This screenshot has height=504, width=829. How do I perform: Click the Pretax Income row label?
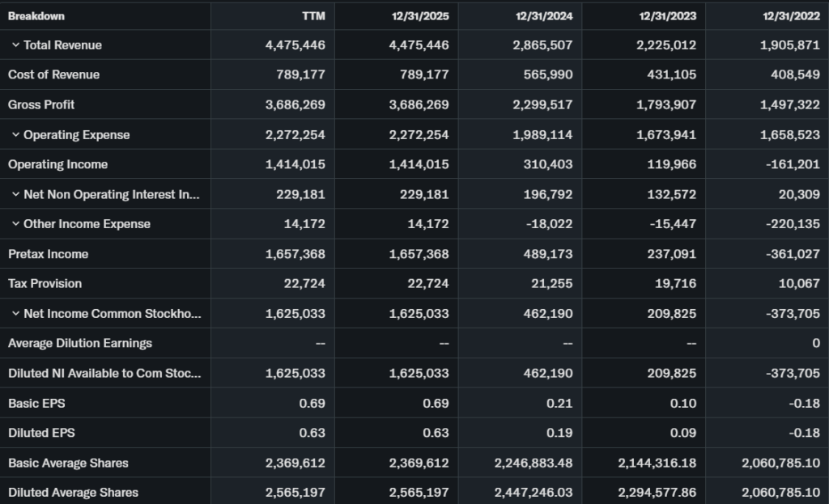pyautogui.click(x=48, y=254)
